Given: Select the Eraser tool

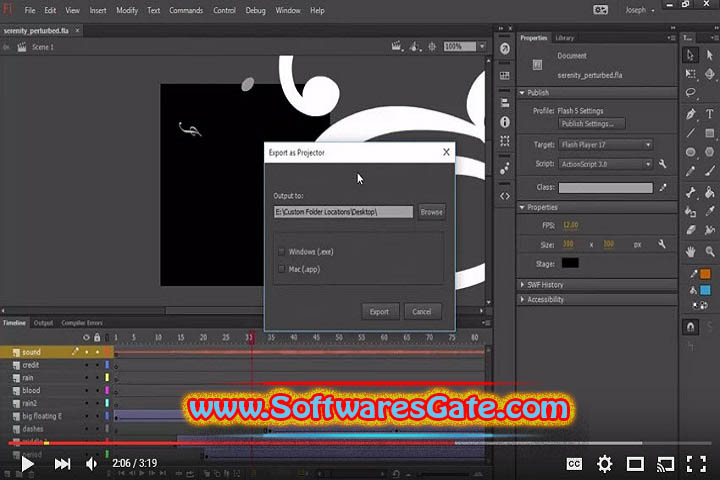Looking at the screenshot, I should [x=690, y=230].
